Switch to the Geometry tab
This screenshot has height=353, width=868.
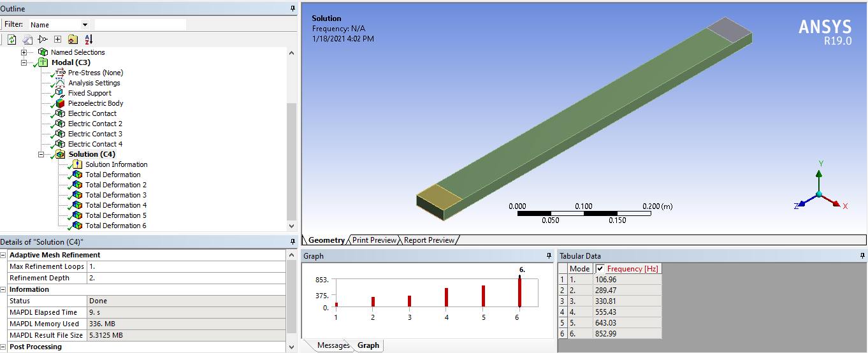(x=326, y=240)
